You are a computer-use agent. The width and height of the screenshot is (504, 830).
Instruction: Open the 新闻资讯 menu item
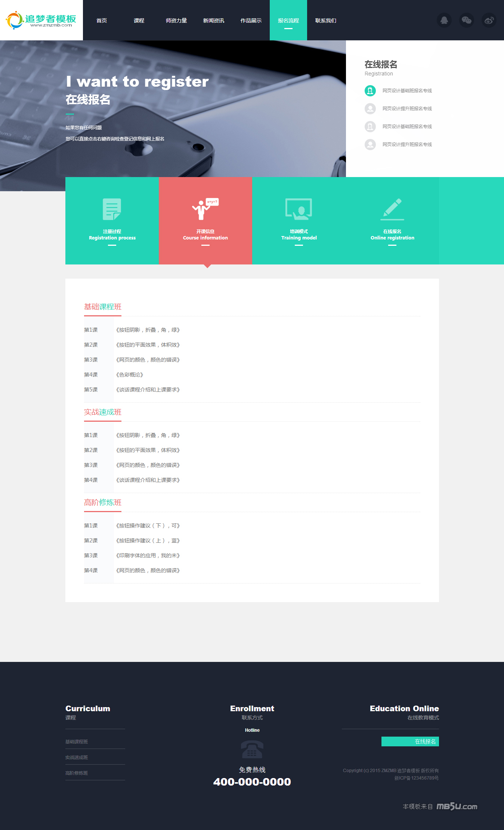(x=214, y=21)
